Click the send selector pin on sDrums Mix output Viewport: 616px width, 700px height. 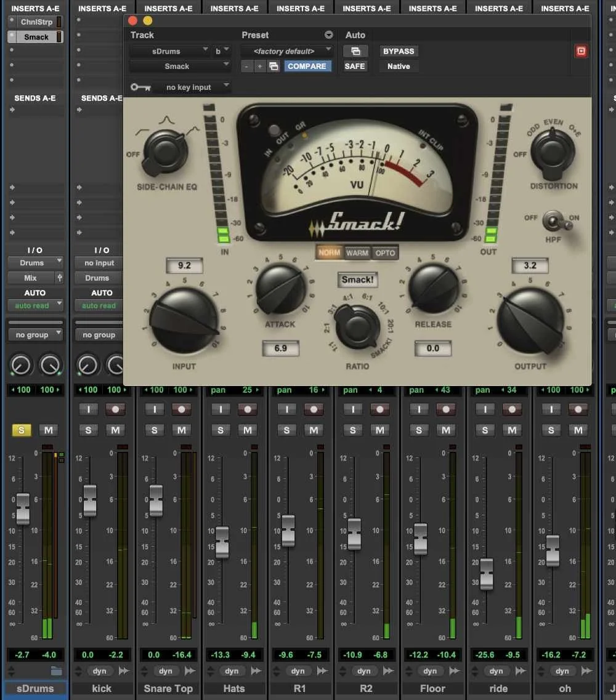(x=59, y=278)
